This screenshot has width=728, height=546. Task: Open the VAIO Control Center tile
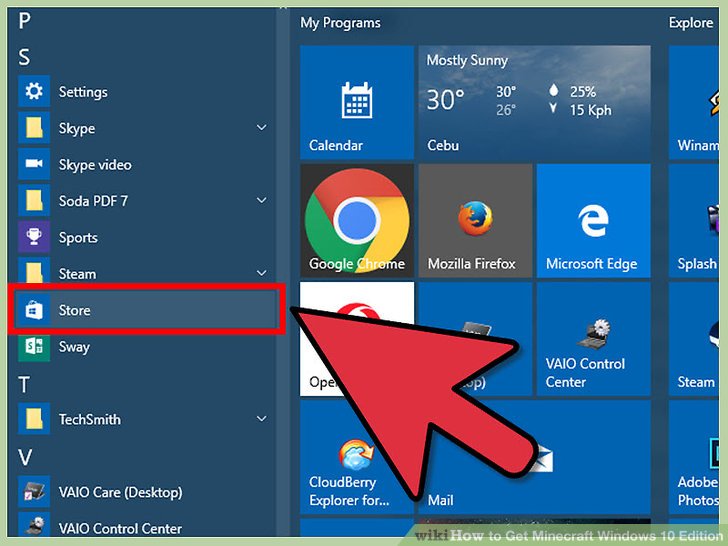[x=593, y=339]
